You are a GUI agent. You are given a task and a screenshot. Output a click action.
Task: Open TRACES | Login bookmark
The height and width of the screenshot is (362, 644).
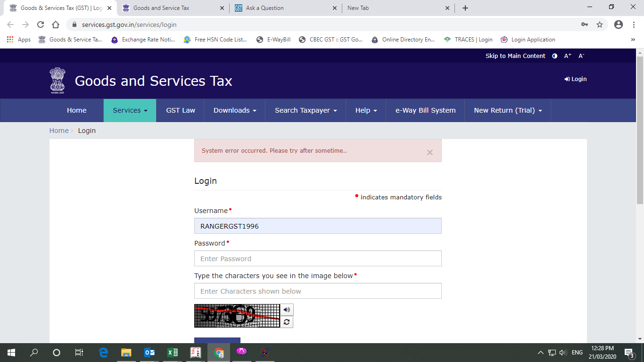(468, 40)
